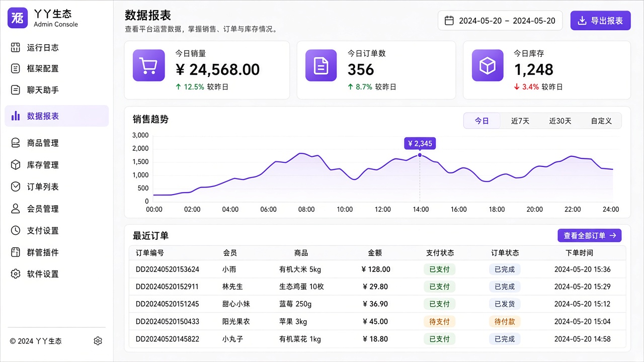
Task: Click the download icon on 导出报表
Action: tap(582, 21)
